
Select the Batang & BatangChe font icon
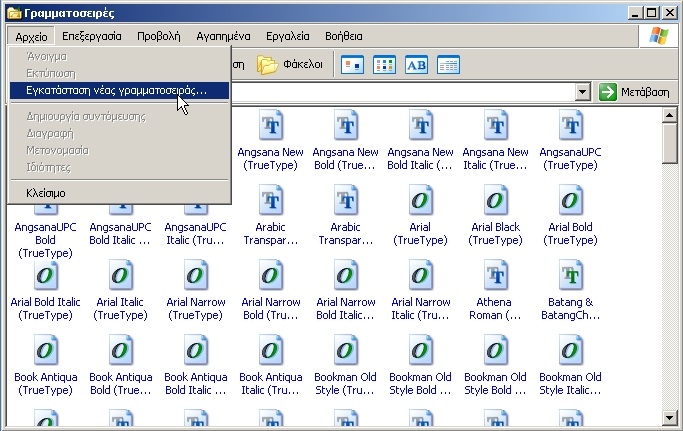coord(571,275)
